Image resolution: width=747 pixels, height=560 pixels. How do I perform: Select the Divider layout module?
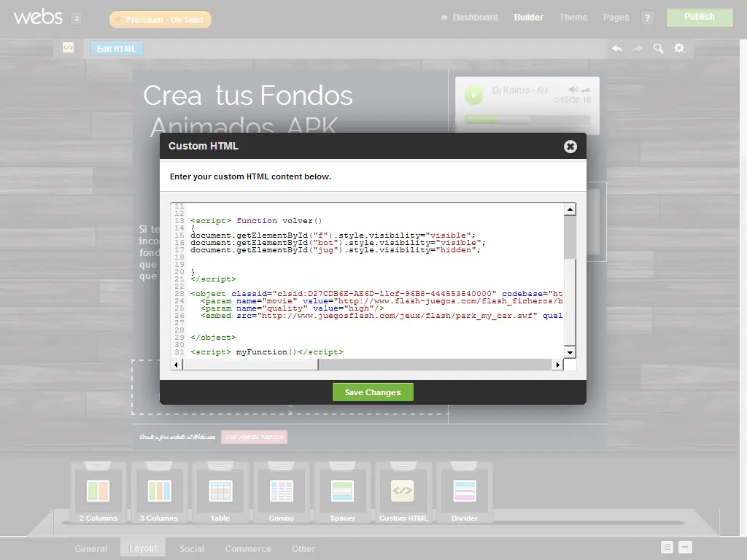tap(465, 493)
